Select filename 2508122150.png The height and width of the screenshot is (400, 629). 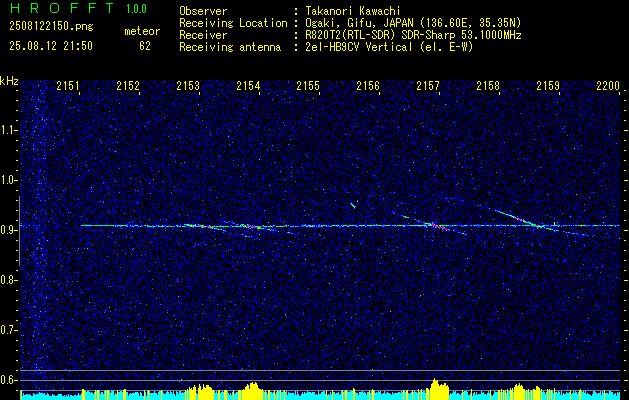(51, 26)
